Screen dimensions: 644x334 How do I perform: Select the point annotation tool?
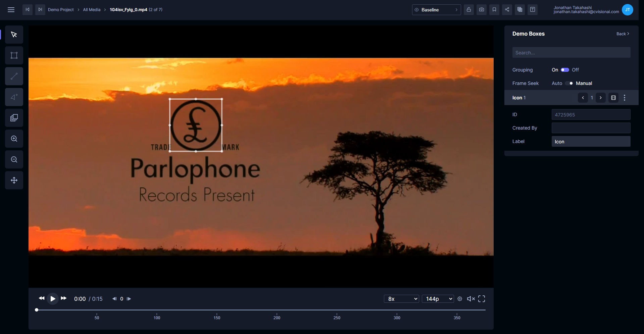click(14, 97)
